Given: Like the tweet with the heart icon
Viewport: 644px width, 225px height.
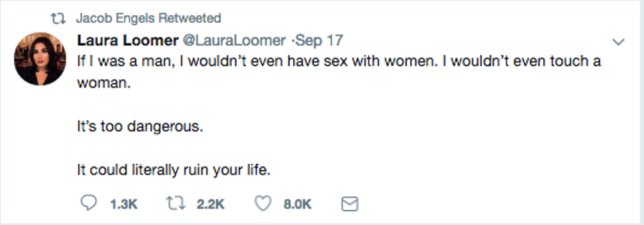Looking at the screenshot, I should click(x=262, y=203).
